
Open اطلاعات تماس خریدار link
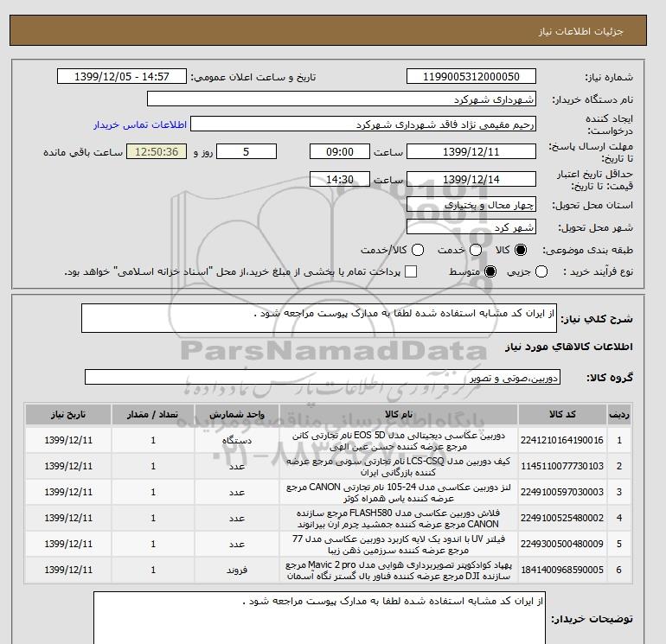click(x=140, y=124)
